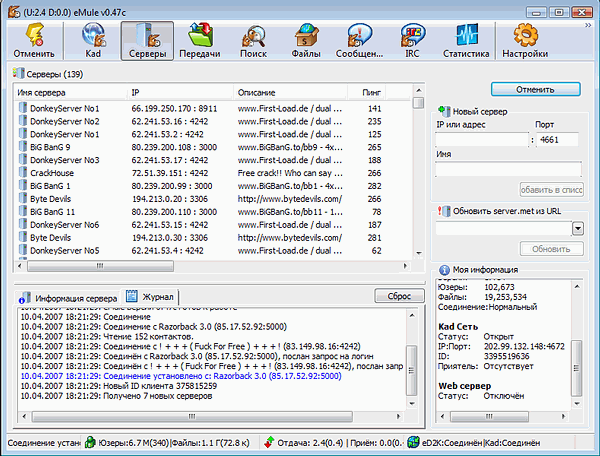Viewport: 600px width, 456px height.
Task: Open server.met URL dropdown arrow
Action: (578, 229)
